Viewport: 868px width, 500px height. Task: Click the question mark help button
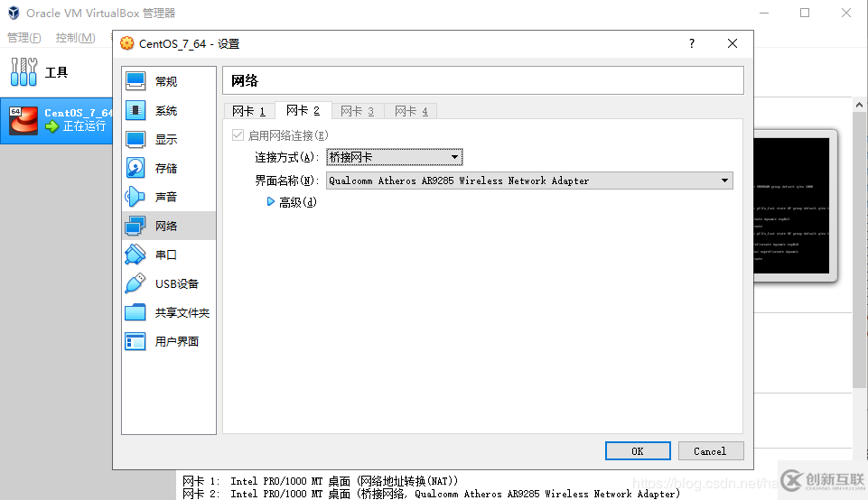(692, 43)
